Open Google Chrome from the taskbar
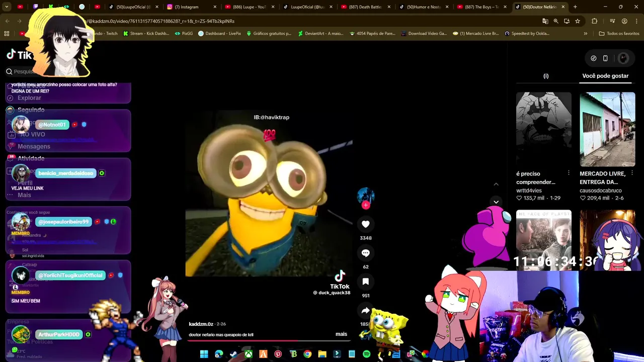 (x=307, y=354)
